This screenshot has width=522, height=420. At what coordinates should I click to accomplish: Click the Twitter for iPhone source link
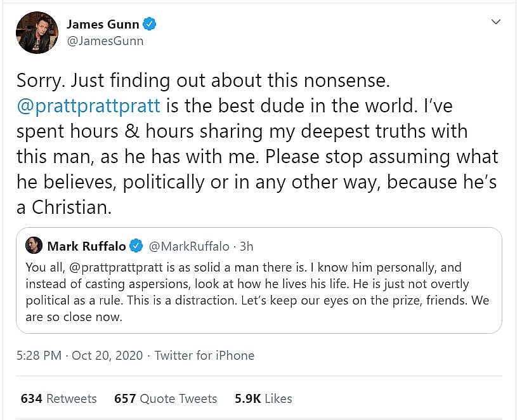[x=204, y=355]
